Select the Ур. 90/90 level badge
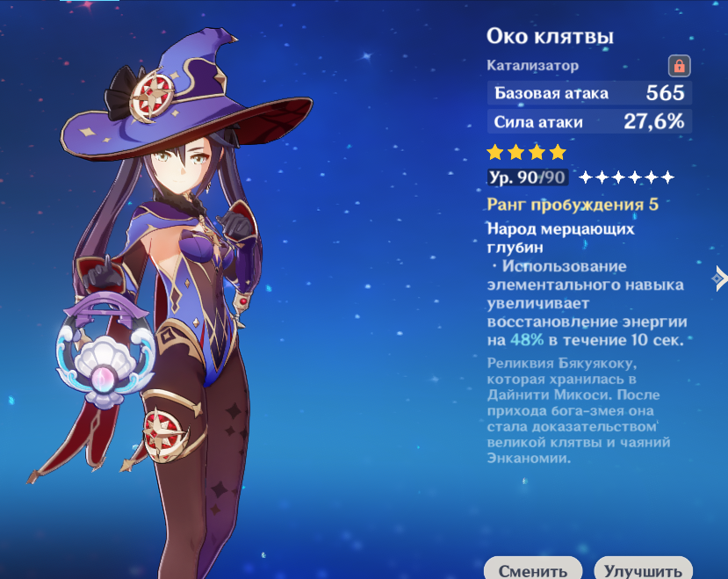The width and height of the screenshot is (728, 579). (x=528, y=177)
